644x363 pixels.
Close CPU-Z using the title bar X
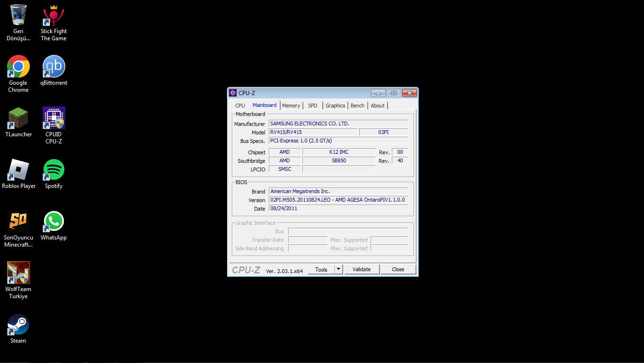coord(409,93)
